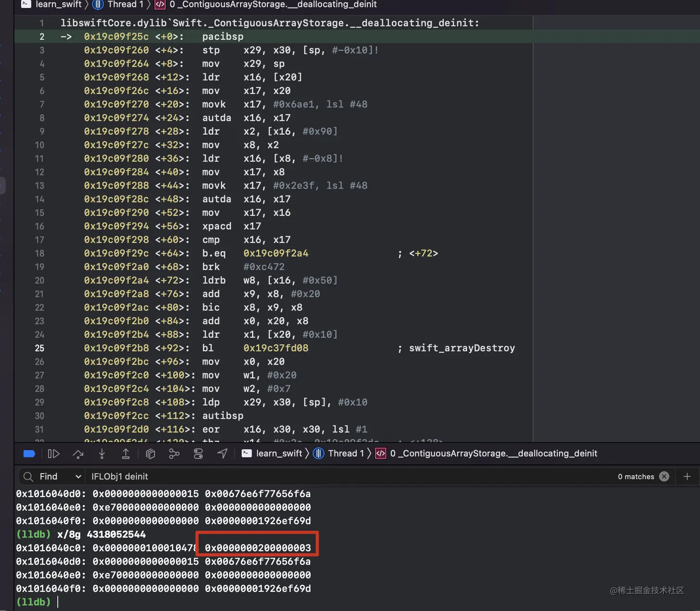Viewport: 700px width, 611px height.
Task: Click branch target address 0x19c09f2a4
Action: pyautogui.click(x=276, y=253)
